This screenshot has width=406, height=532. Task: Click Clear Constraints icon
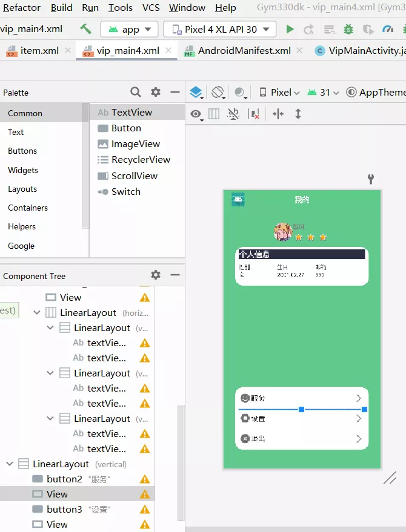point(254,114)
